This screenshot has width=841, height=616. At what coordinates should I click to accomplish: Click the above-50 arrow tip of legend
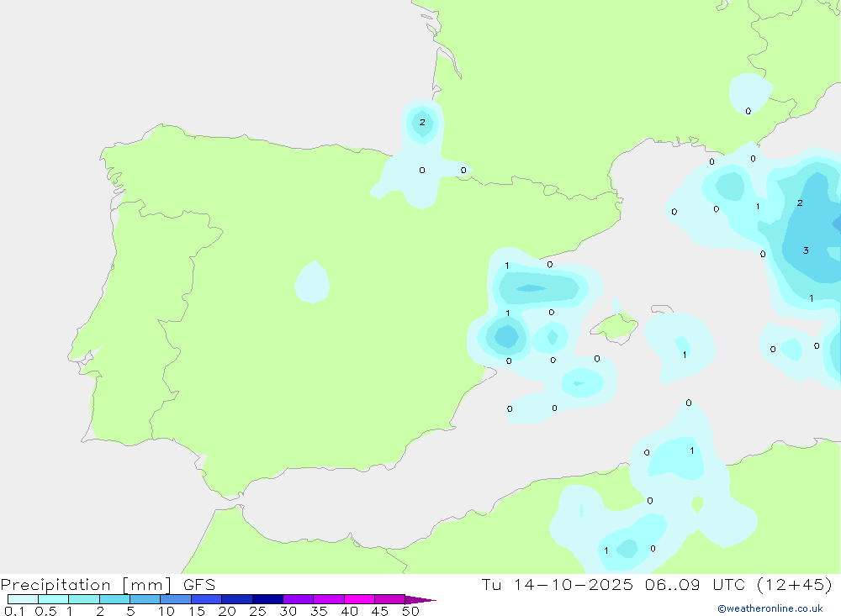click(420, 600)
